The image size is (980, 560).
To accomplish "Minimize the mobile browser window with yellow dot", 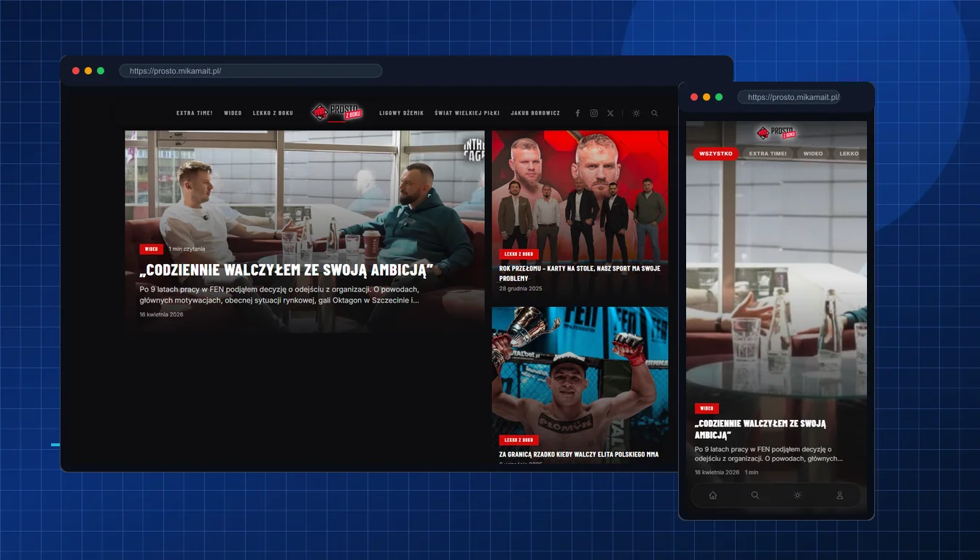I will coord(707,97).
